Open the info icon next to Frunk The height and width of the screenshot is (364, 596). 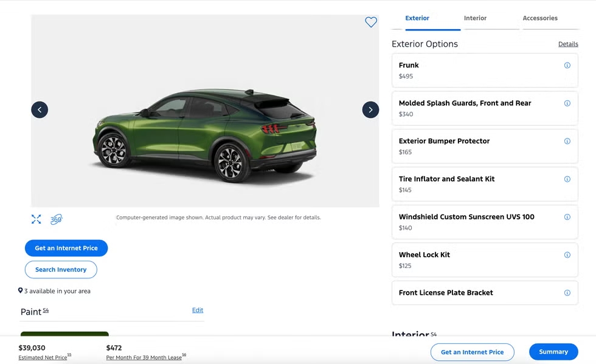click(x=567, y=65)
